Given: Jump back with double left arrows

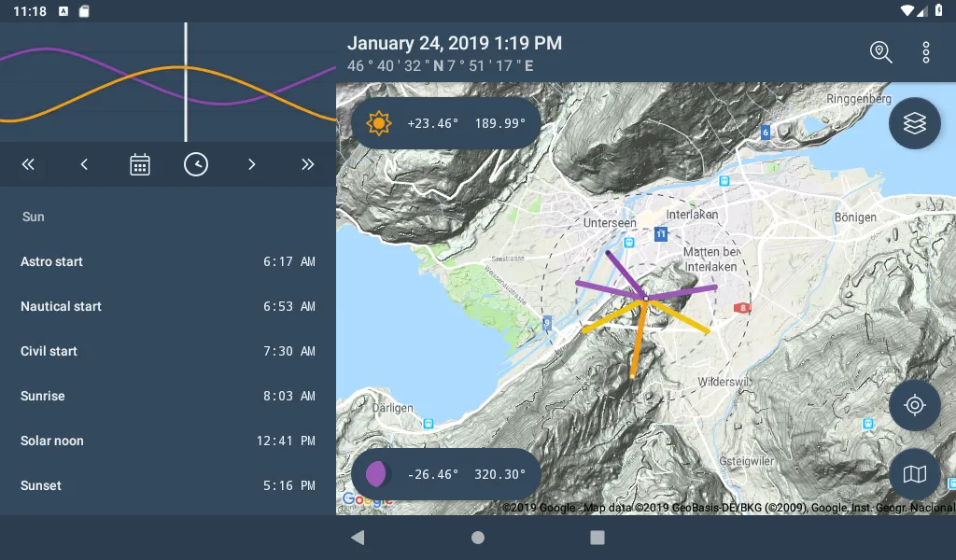Looking at the screenshot, I should pyautogui.click(x=28, y=165).
